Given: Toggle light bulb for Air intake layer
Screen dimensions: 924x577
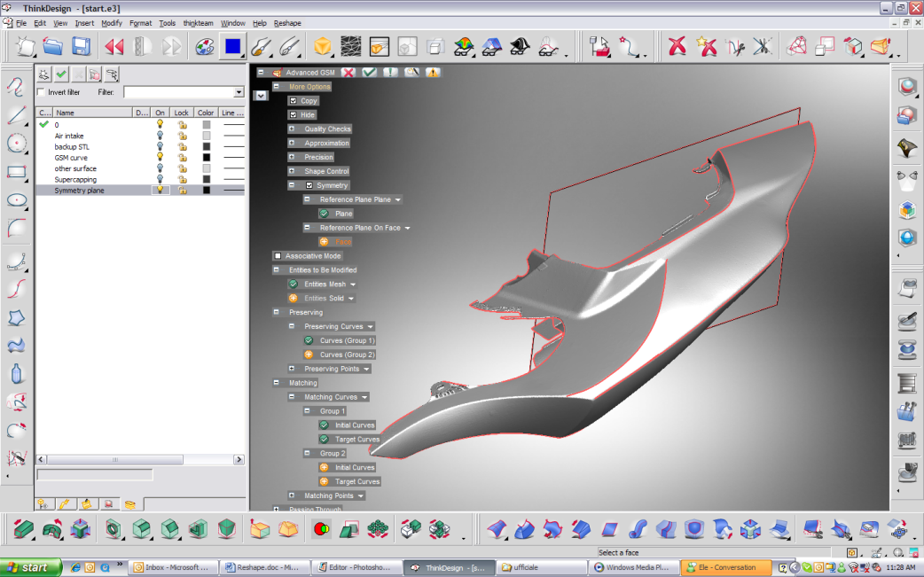Looking at the screenshot, I should pyautogui.click(x=160, y=136).
